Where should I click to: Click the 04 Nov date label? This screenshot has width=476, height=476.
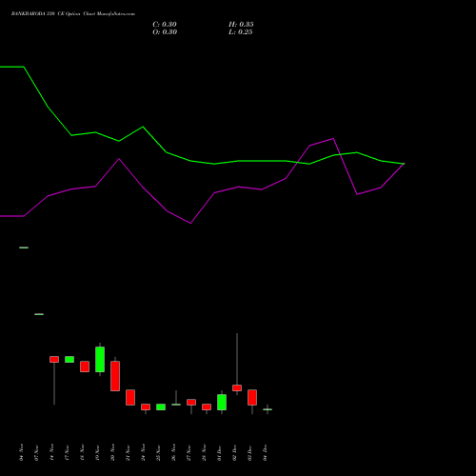[x=21, y=452]
